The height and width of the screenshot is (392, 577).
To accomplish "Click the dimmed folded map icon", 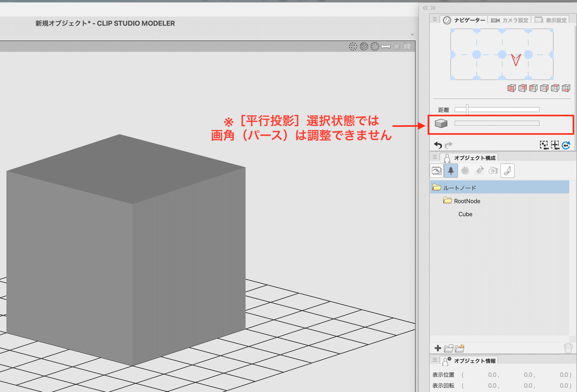I will 407,47.
